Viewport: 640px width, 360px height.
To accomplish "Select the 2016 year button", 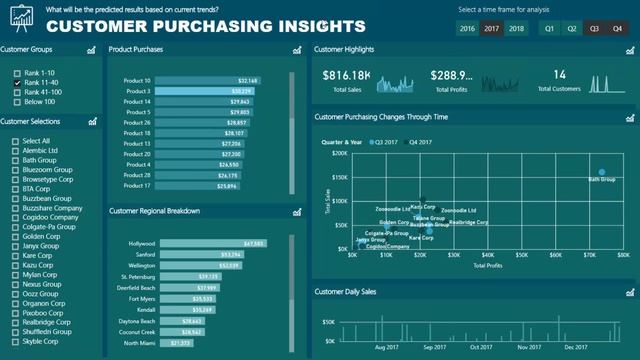I will [467, 29].
